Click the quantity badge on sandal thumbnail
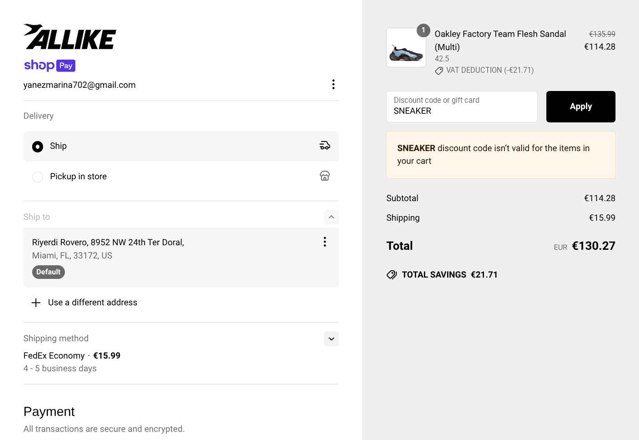Viewport: 639px width, 440px height. point(423,30)
